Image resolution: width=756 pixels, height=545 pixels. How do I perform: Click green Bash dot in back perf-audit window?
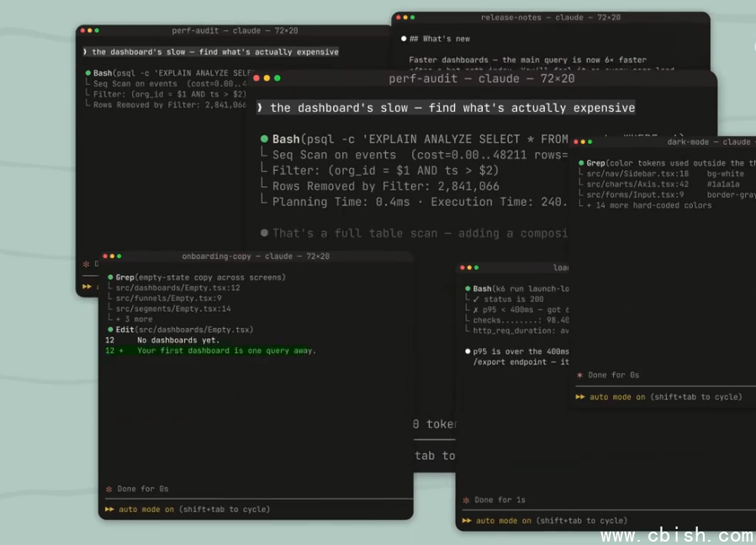coord(88,73)
